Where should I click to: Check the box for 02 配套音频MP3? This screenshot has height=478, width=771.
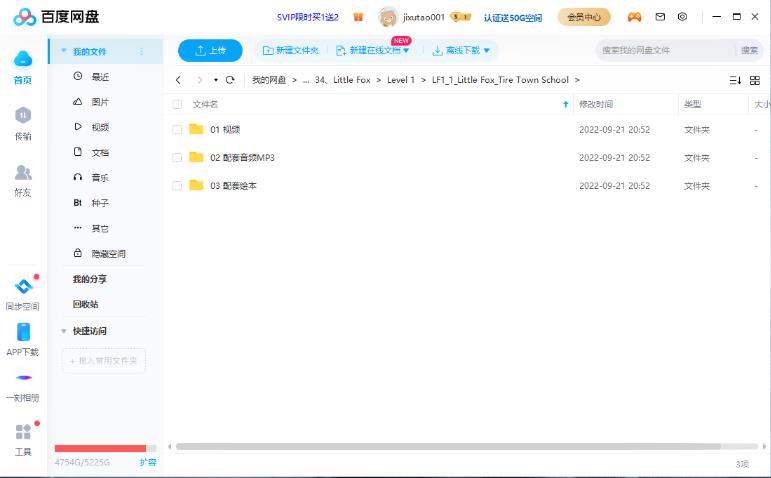177,157
